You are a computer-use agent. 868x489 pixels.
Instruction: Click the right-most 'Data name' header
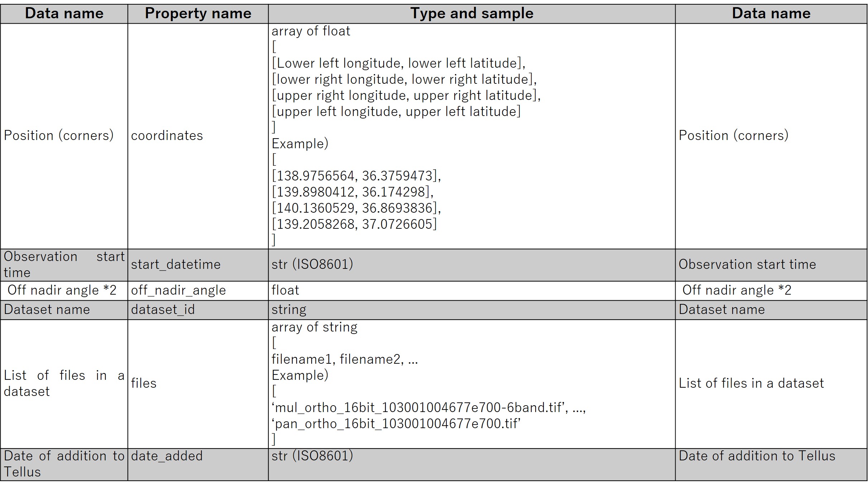pos(771,14)
